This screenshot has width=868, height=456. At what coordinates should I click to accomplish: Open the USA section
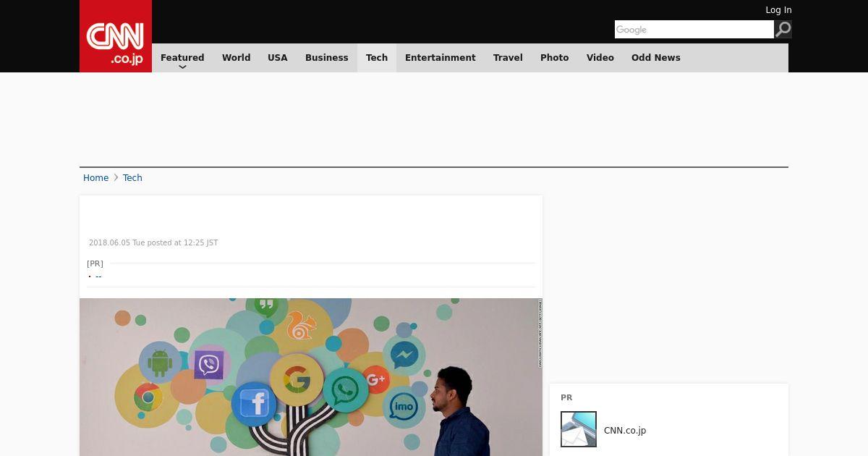[x=278, y=58]
